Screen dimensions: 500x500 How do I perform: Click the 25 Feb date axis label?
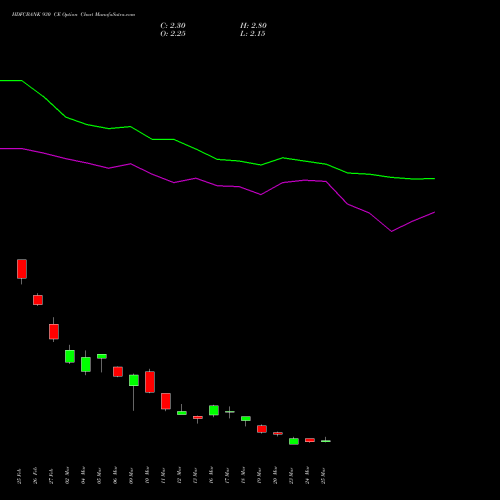point(19,476)
